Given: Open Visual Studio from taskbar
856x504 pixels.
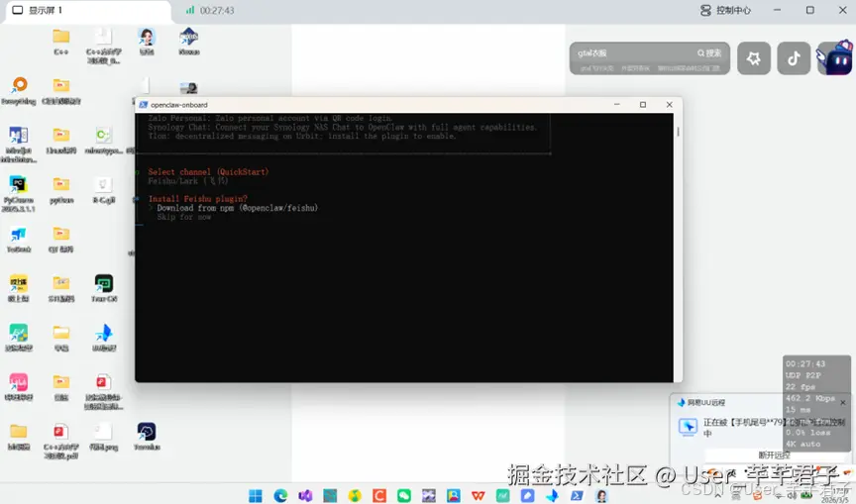Looking at the screenshot, I should click(305, 495).
